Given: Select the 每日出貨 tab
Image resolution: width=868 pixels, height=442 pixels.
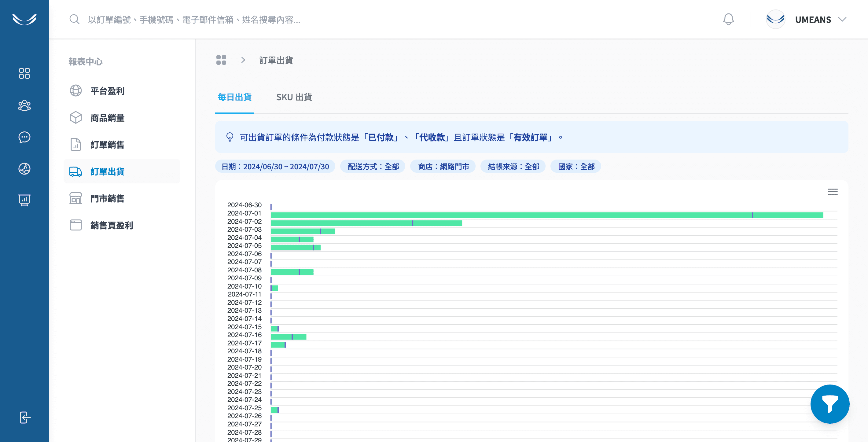Looking at the screenshot, I should pos(234,97).
